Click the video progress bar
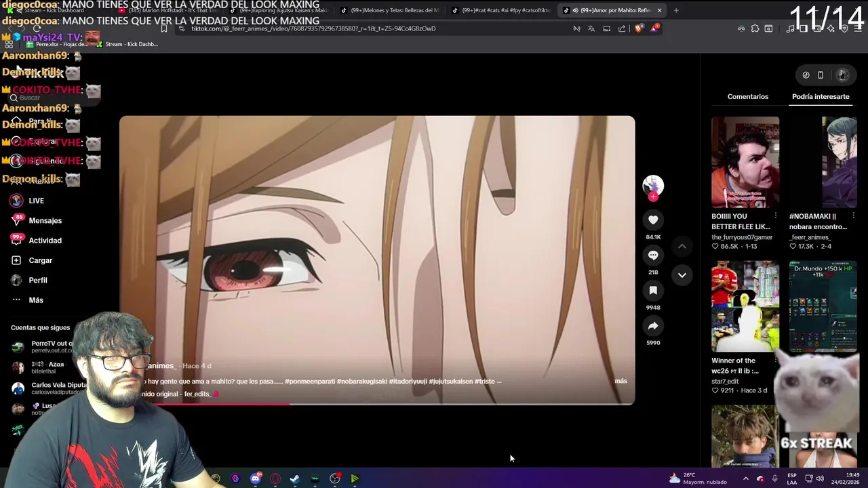The width and height of the screenshot is (868, 488). point(377,404)
